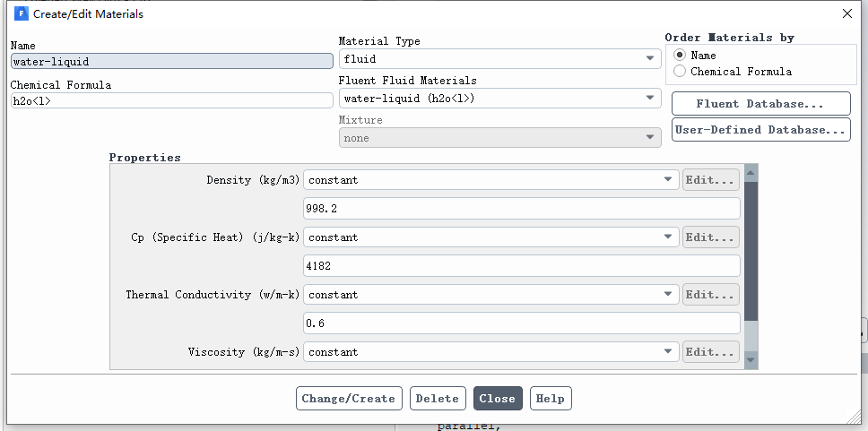
Task: Open the Material Type dropdown
Action: pos(499,58)
